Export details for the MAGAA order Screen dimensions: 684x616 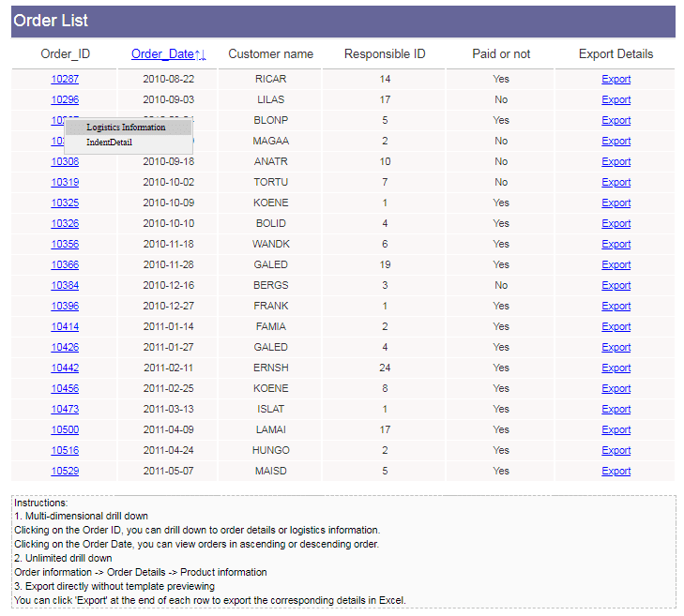pos(616,141)
